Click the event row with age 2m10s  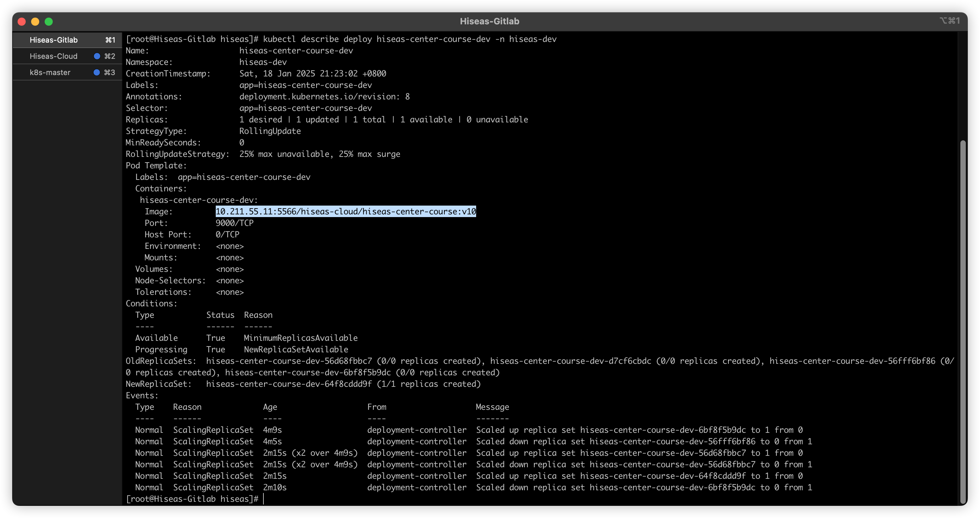tap(474, 487)
